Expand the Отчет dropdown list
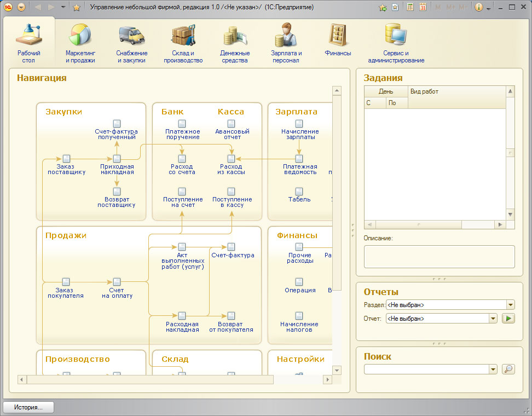The height and width of the screenshot is (416, 532). click(x=493, y=318)
